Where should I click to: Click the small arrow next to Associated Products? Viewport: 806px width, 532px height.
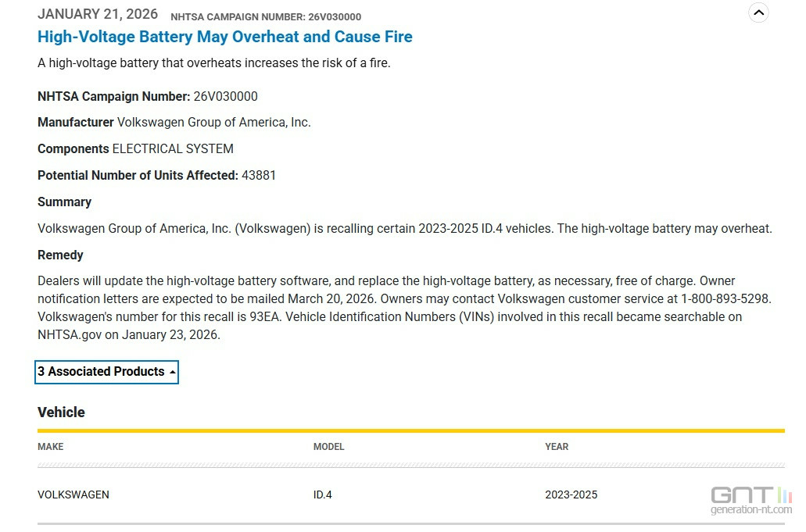(172, 373)
